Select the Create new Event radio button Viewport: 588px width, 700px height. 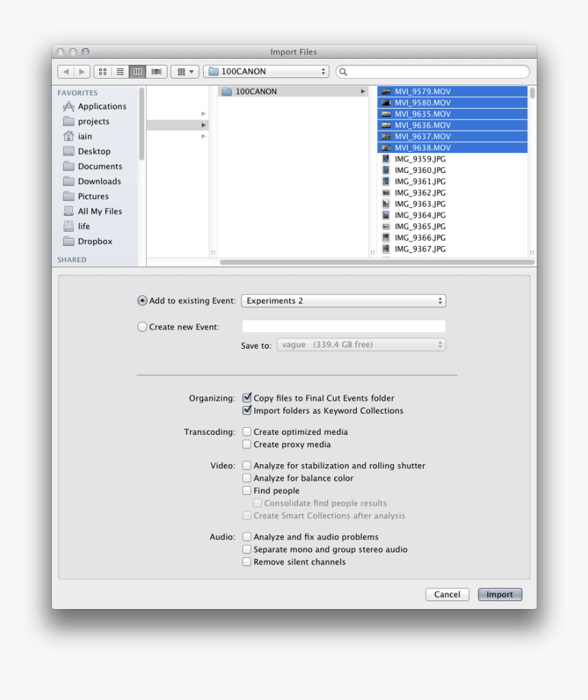pos(142,326)
